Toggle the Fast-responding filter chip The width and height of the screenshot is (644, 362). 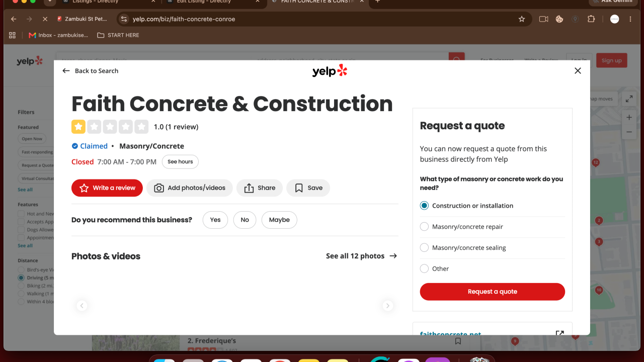click(x=36, y=152)
